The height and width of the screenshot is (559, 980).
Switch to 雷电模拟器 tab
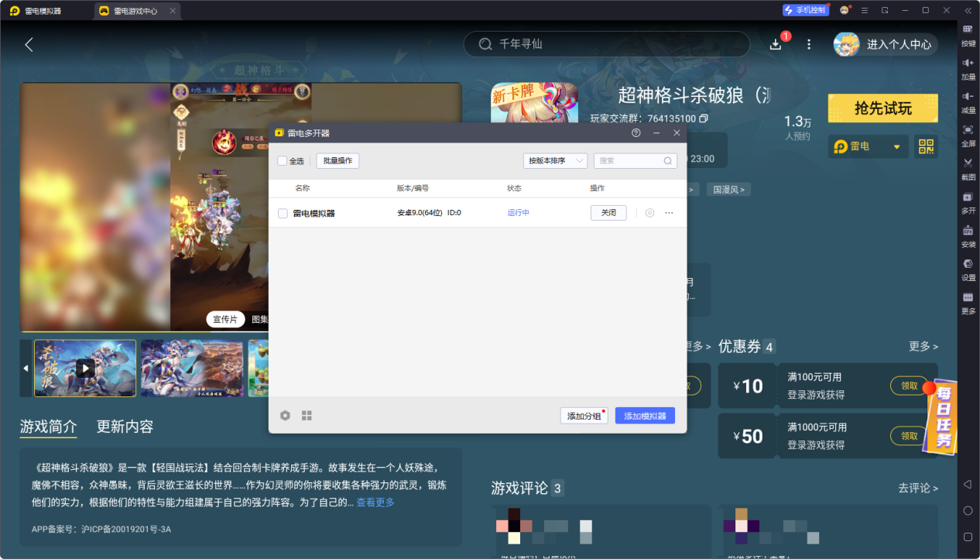coord(44,11)
